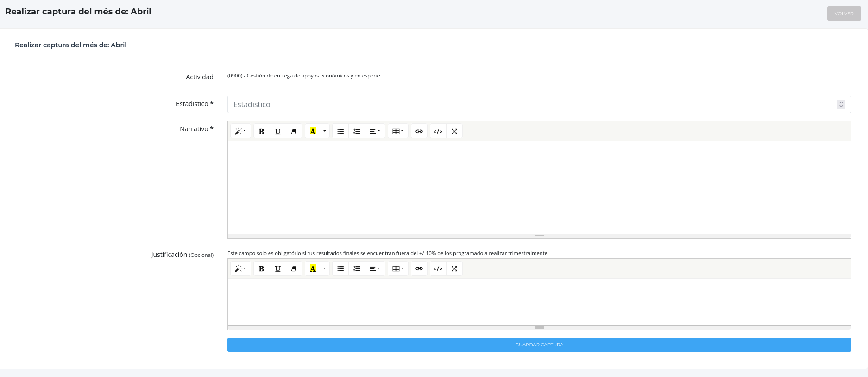This screenshot has width=868, height=377.
Task: Click the Justificación editor resize handle bar
Action: click(539, 327)
